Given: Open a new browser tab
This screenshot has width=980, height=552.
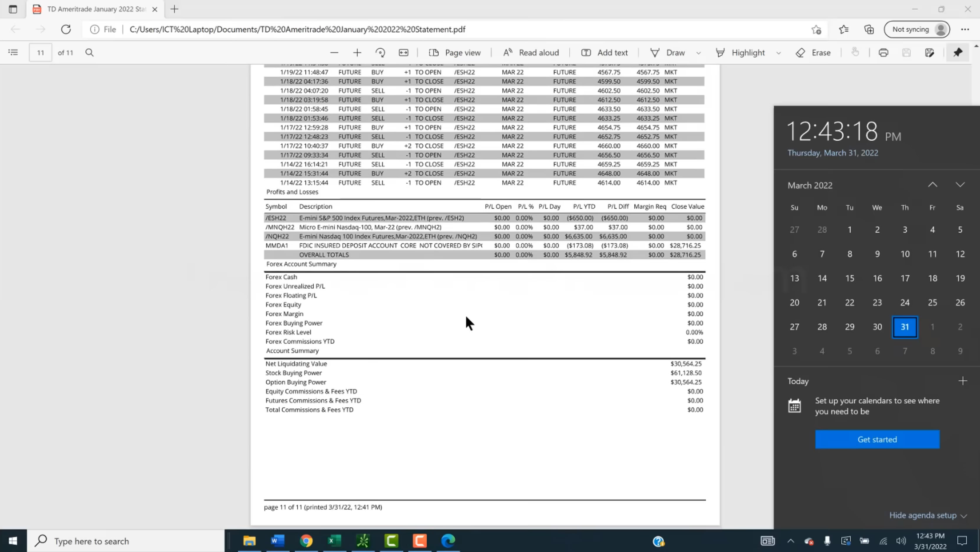Looking at the screenshot, I should 174,9.
